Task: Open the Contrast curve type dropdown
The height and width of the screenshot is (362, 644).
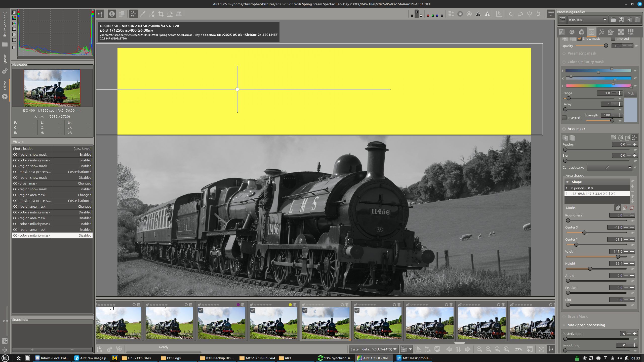Action: (x=610, y=167)
